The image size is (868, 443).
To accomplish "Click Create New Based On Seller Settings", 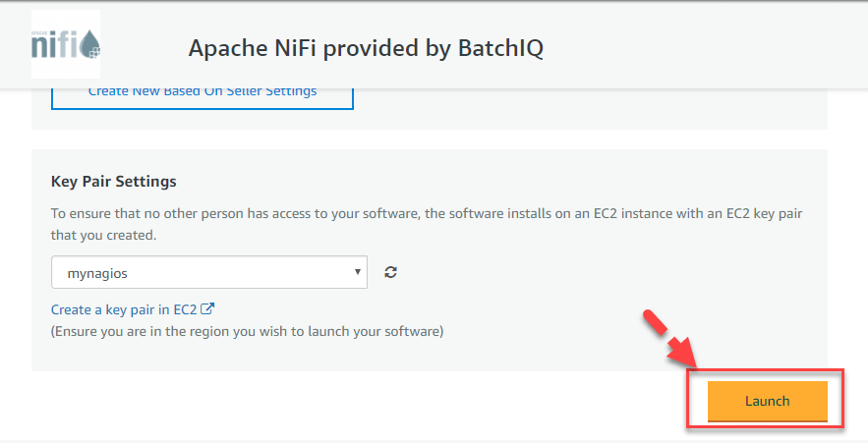I will [202, 92].
